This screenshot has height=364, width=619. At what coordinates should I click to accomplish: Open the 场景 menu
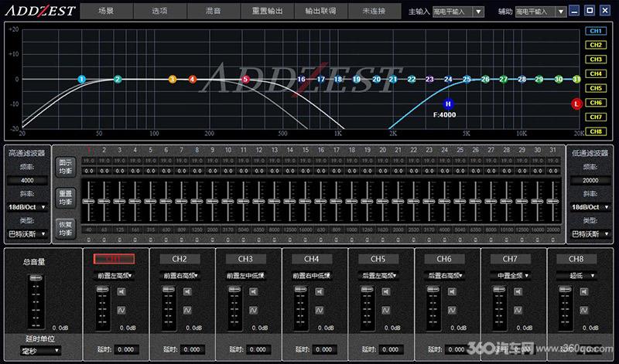107,11
